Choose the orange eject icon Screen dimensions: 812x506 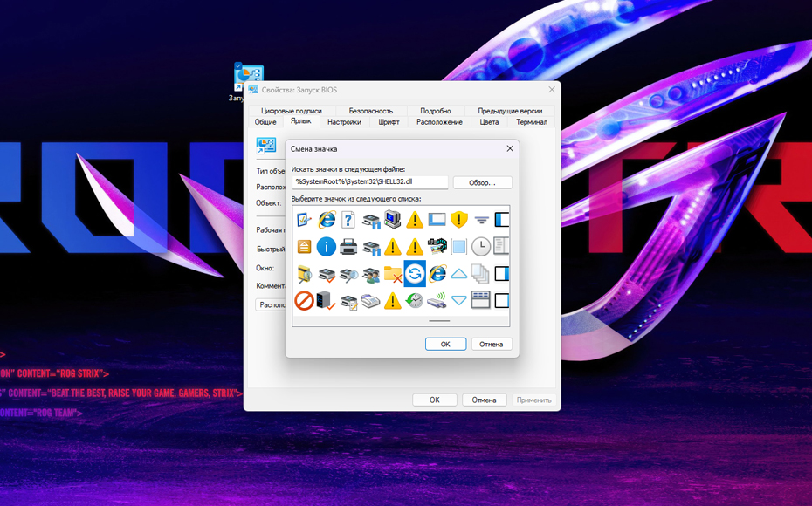(304, 247)
